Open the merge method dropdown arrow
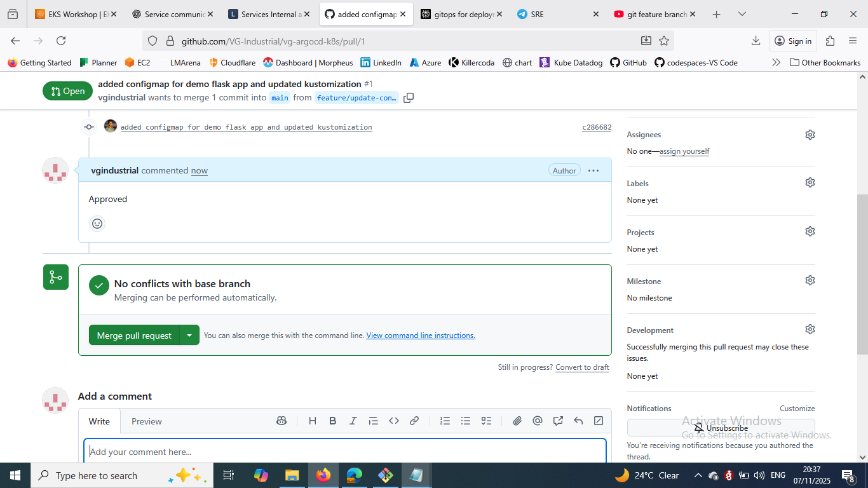868x488 pixels. pyautogui.click(x=189, y=335)
